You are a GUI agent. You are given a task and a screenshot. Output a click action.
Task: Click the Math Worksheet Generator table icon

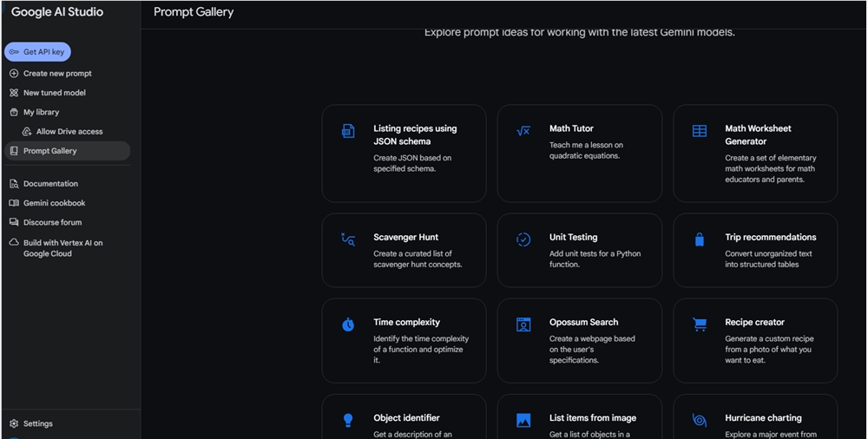(x=699, y=131)
